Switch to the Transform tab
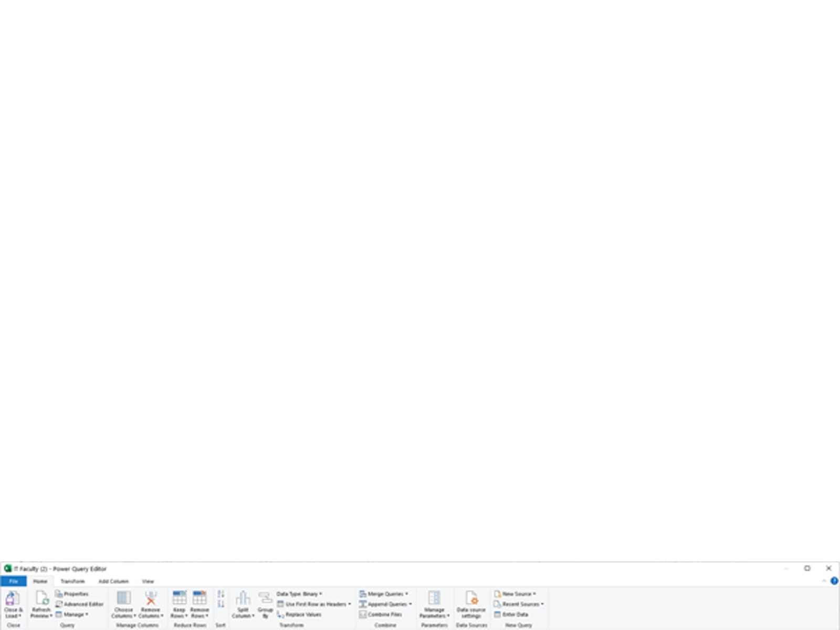Viewport: 840px width, 630px height. click(x=72, y=581)
